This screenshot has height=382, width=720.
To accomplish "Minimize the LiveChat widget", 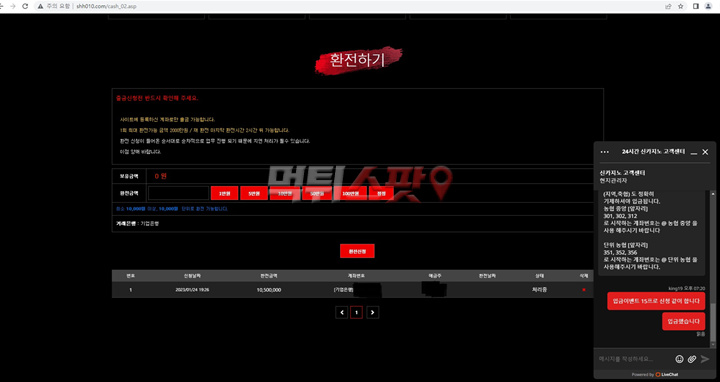I will [694, 152].
